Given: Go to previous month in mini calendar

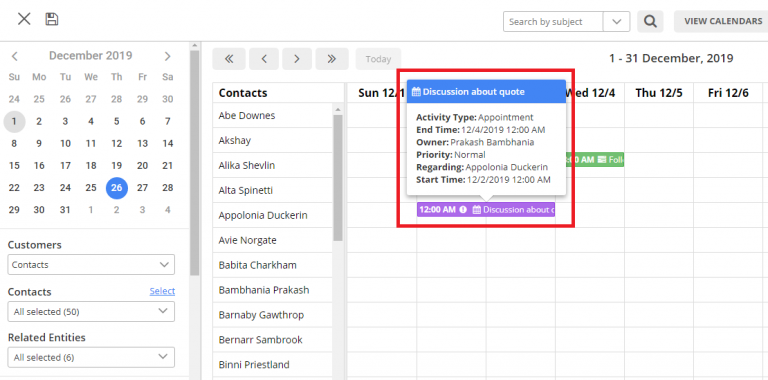Looking at the screenshot, I should [x=15, y=56].
